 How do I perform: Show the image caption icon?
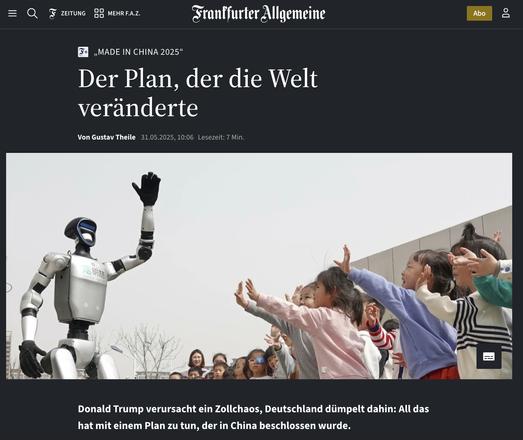tap(489, 357)
